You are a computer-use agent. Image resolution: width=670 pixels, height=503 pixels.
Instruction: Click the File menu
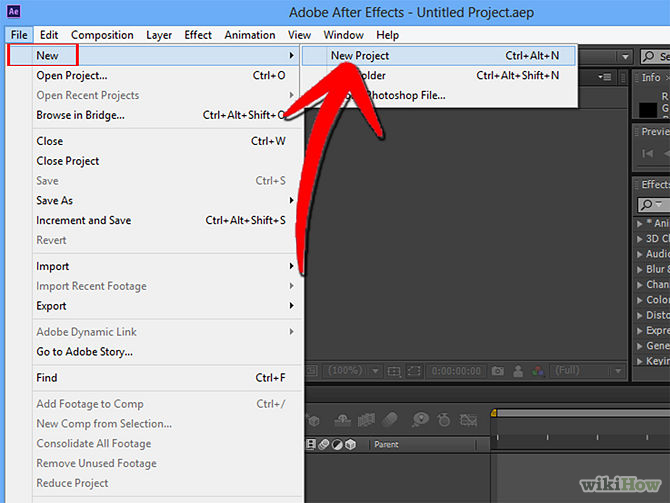pos(19,35)
